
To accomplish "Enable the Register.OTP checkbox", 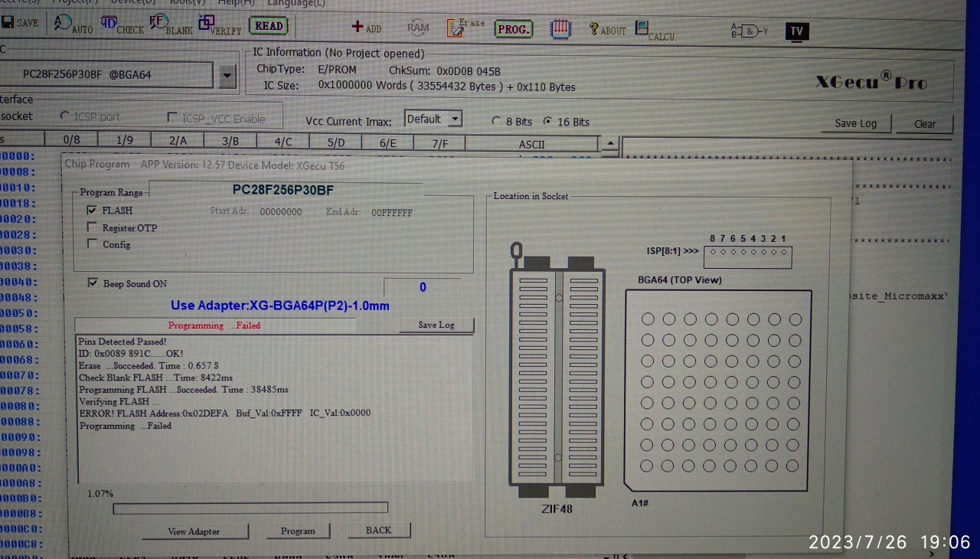I will point(92,227).
